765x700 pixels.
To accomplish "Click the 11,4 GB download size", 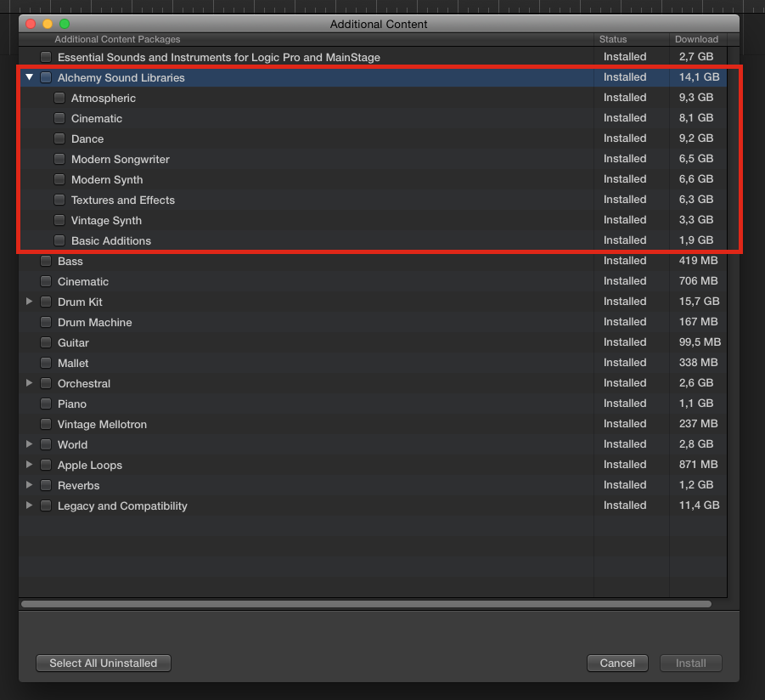I will point(699,505).
